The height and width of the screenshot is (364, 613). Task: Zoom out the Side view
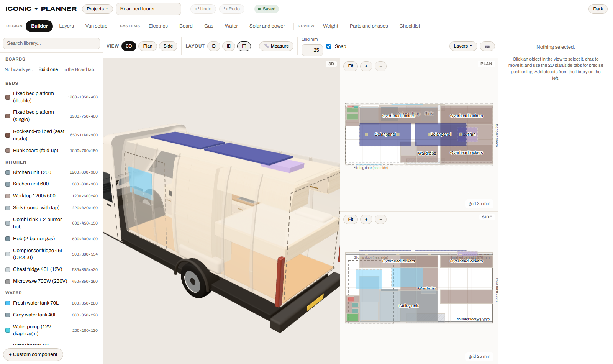click(380, 220)
